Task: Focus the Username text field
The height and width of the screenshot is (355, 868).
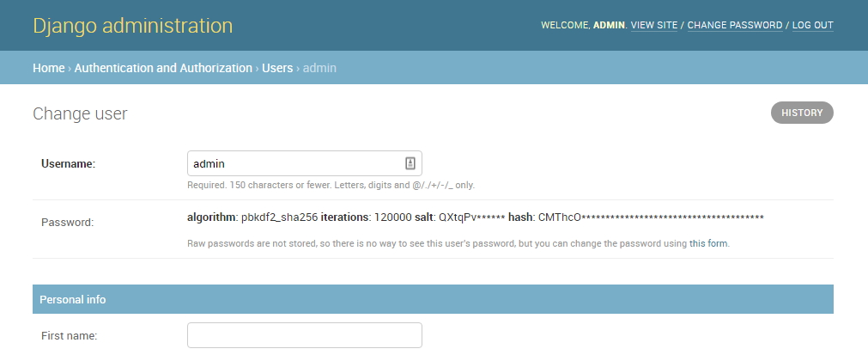Action: (292, 163)
